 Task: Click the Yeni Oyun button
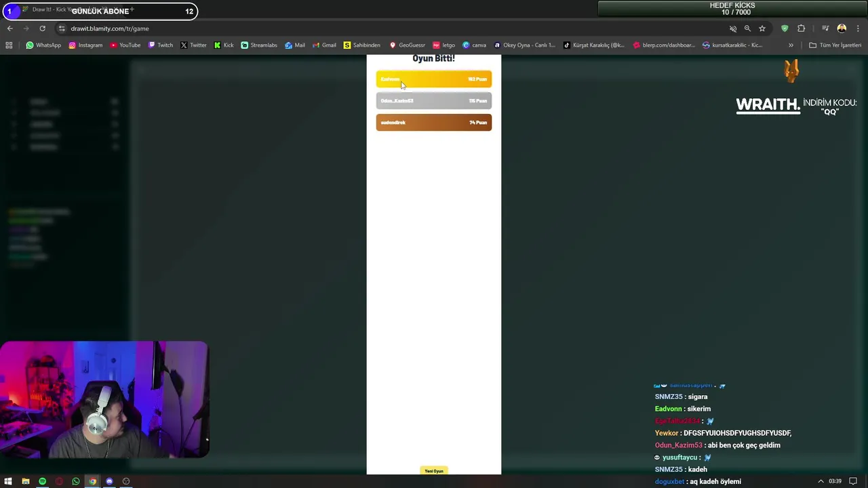[x=434, y=471]
